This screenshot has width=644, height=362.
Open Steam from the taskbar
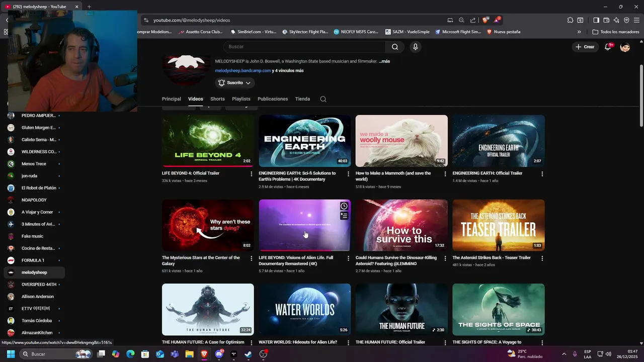tap(249, 354)
